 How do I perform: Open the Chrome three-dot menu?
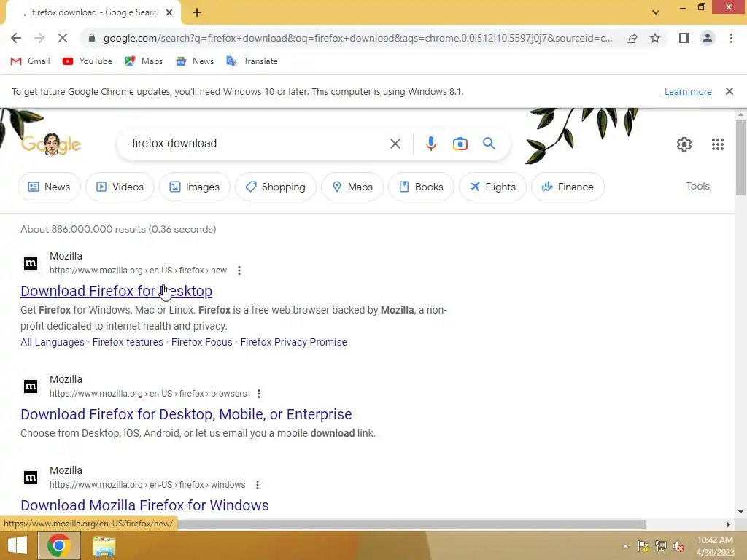tap(731, 38)
